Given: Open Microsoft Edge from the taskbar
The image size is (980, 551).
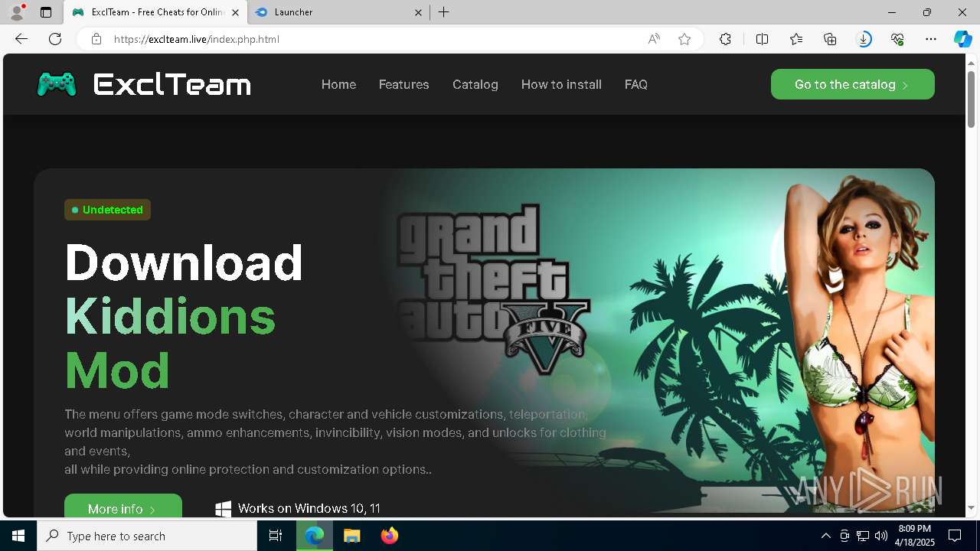Looking at the screenshot, I should point(315,536).
